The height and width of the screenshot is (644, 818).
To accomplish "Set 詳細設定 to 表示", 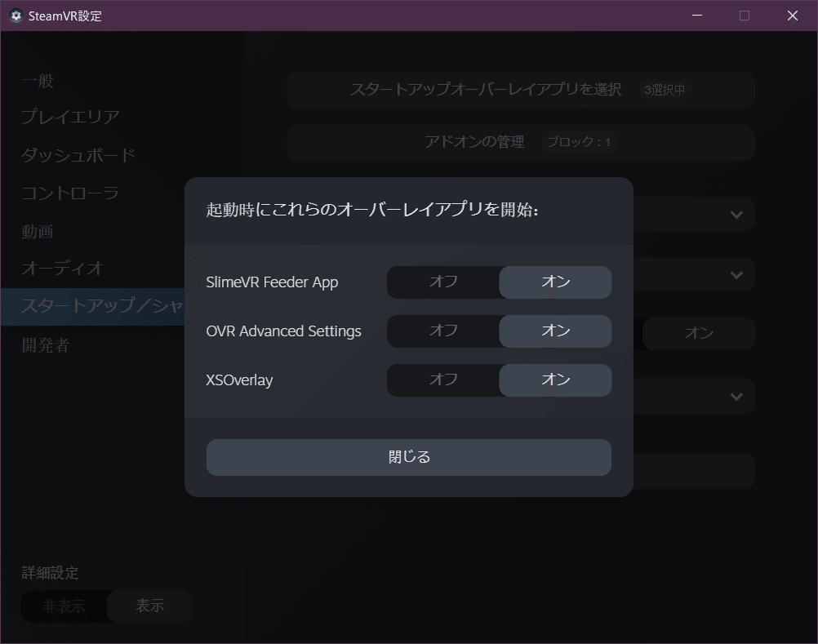I will pos(149,606).
